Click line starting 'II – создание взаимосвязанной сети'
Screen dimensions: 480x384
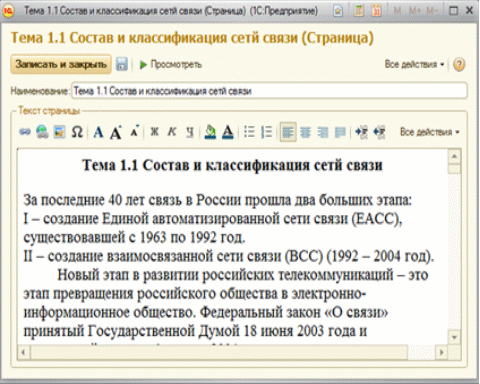point(229,256)
